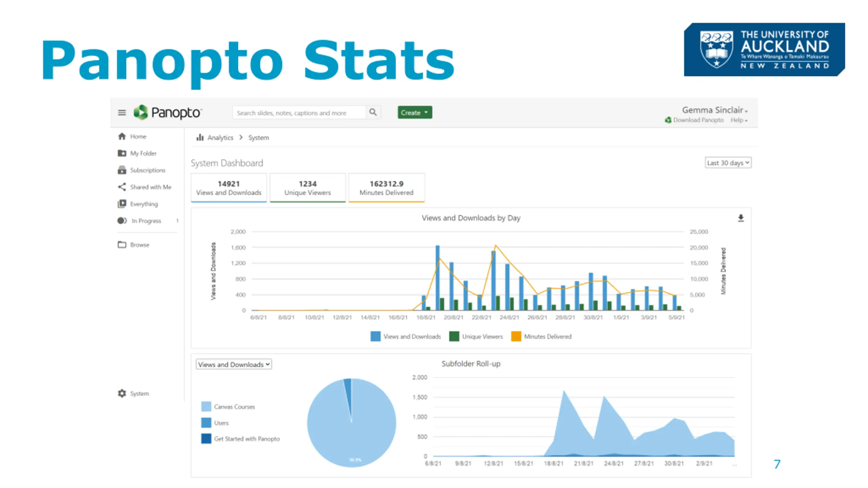Click the 2/9/21 label on roll-up chart
868x488 pixels.
coord(704,463)
